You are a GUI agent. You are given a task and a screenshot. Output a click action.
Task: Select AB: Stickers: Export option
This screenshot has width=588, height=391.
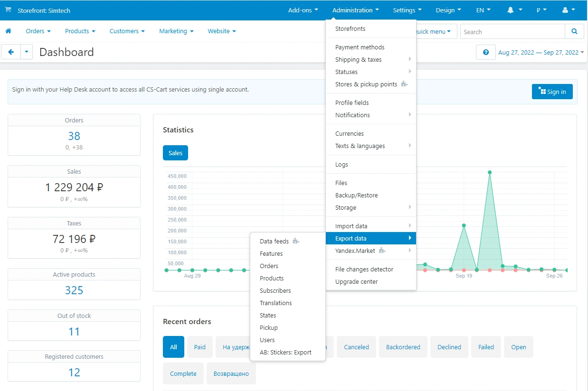288,352
